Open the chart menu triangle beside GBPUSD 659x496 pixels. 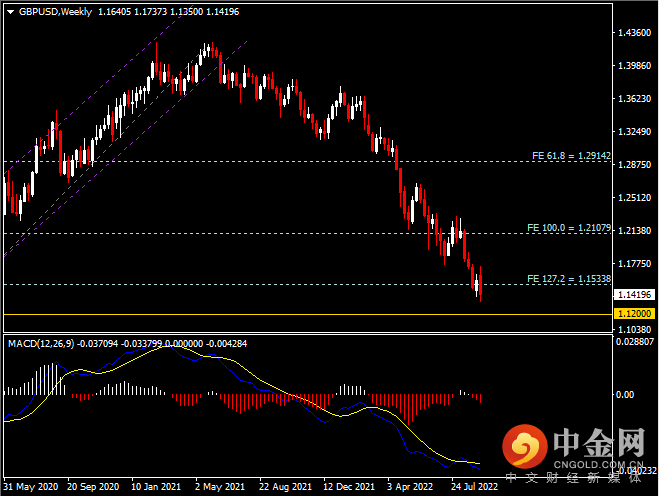[11, 12]
